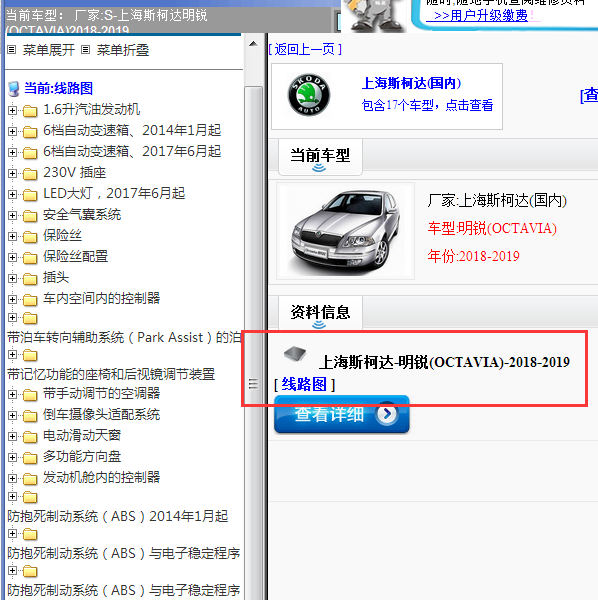Expand the 倒车摄像头适配系统 node
Image resolution: width=598 pixels, height=600 pixels.
pos(12,415)
